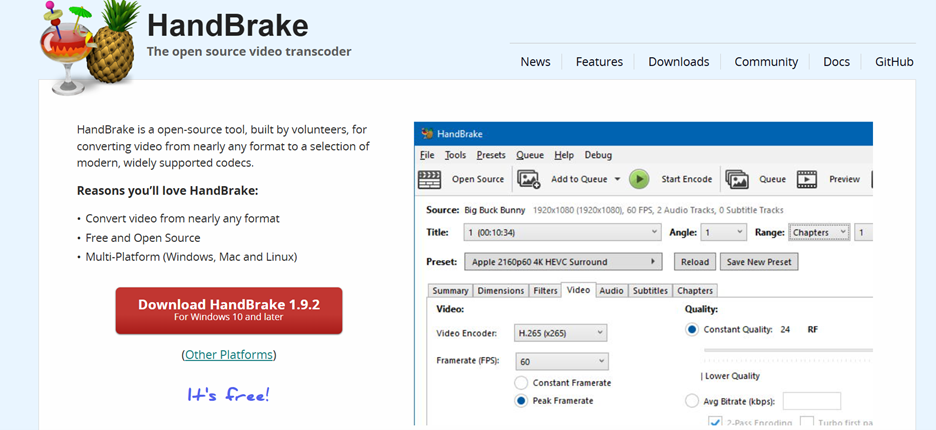Click the Reload preset button

[x=695, y=262]
